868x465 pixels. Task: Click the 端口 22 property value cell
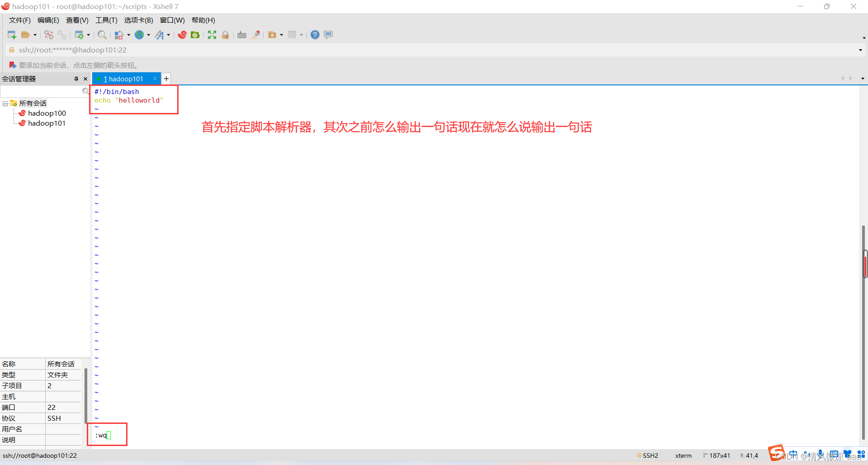[63, 408]
